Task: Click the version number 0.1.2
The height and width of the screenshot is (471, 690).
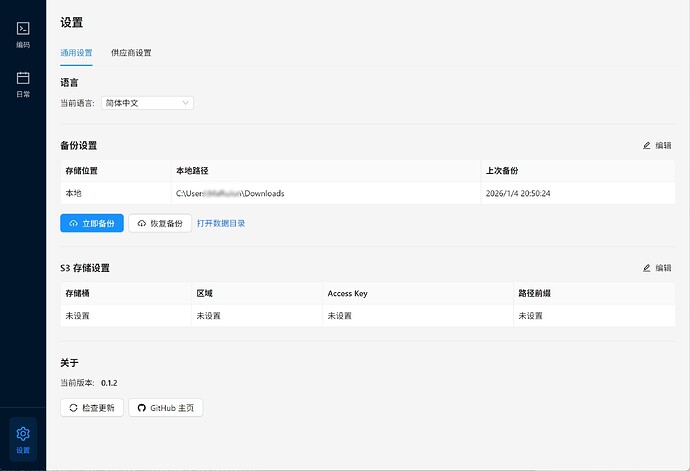Action: [x=109, y=383]
